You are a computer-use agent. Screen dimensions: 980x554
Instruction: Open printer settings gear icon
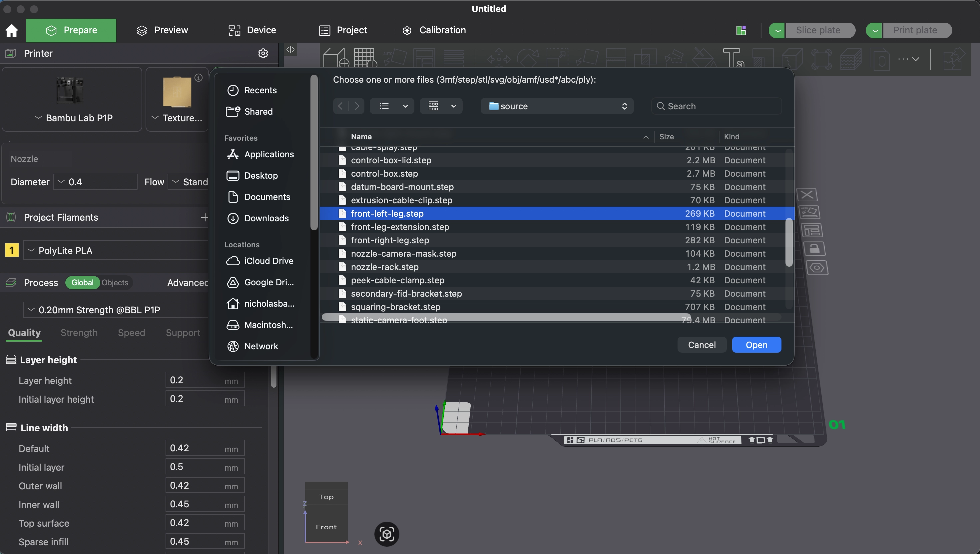pyautogui.click(x=263, y=53)
